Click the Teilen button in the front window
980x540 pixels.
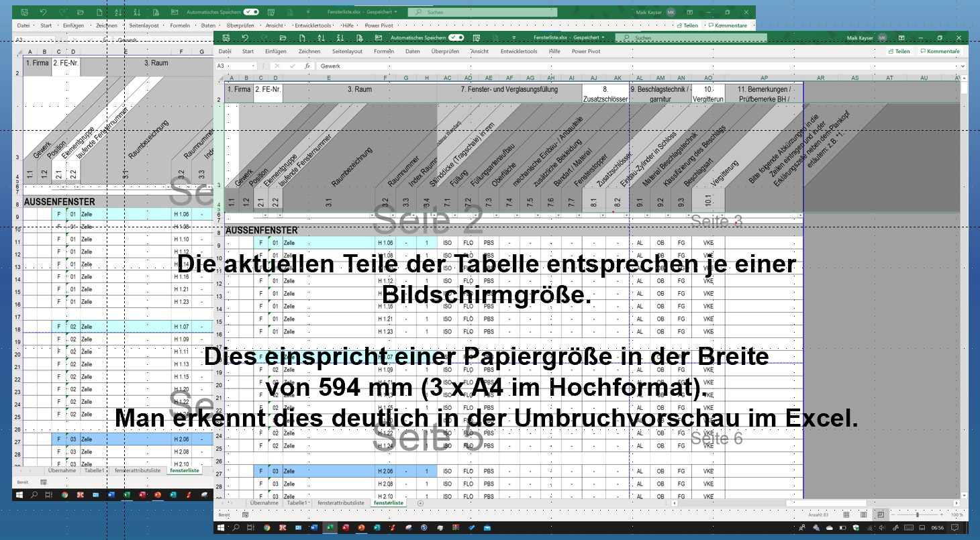pyautogui.click(x=899, y=51)
